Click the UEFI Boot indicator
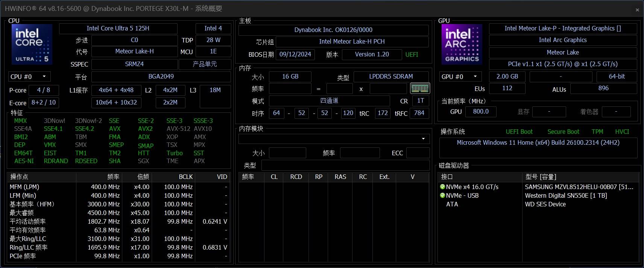This screenshot has height=268, width=644. tap(519, 132)
